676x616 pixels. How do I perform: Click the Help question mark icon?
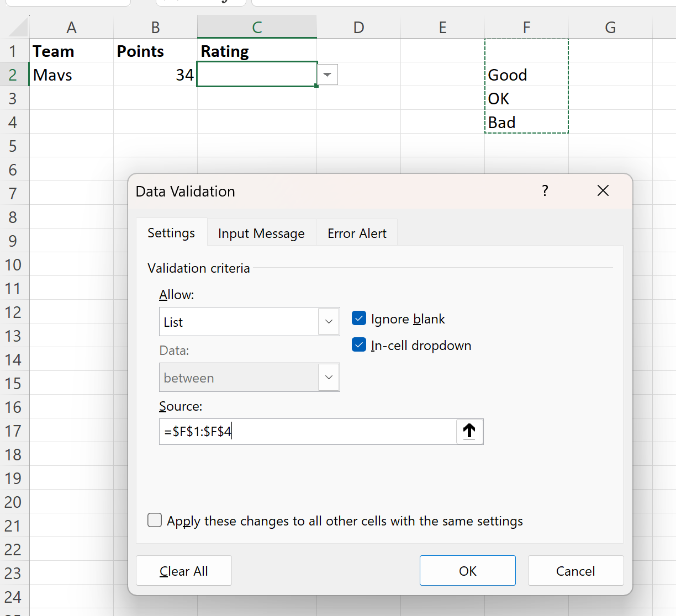click(x=545, y=190)
